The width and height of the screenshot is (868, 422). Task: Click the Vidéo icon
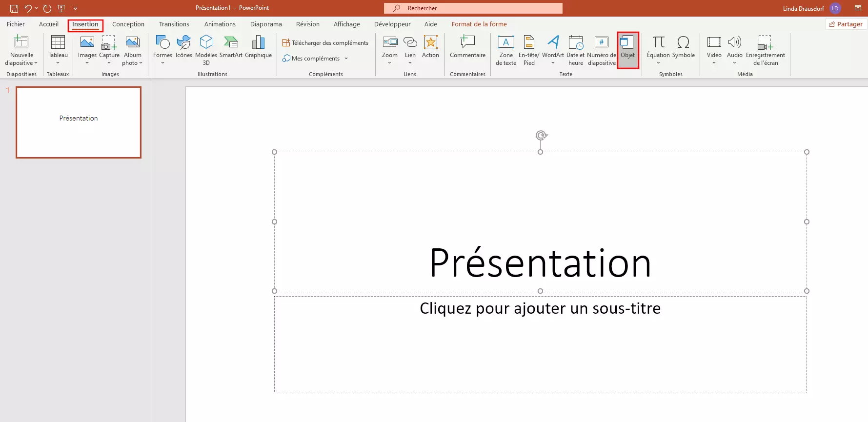tap(714, 42)
